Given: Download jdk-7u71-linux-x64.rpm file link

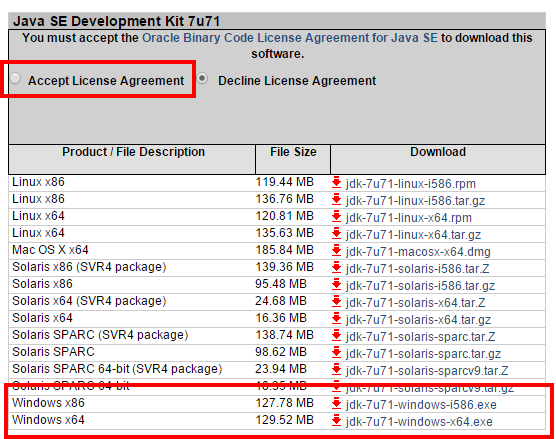Looking at the screenshot, I should 409,218.
